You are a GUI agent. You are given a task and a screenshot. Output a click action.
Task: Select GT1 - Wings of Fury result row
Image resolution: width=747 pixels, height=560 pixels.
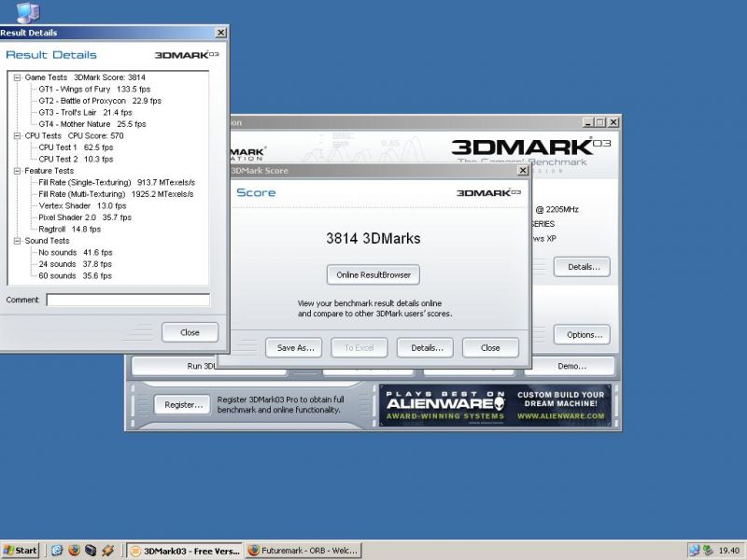coord(94,89)
